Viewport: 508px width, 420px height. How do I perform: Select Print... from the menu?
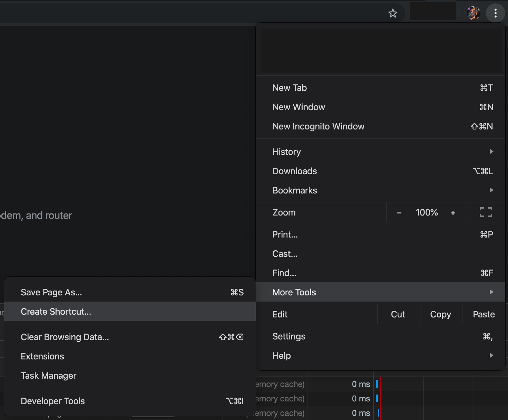click(380, 234)
